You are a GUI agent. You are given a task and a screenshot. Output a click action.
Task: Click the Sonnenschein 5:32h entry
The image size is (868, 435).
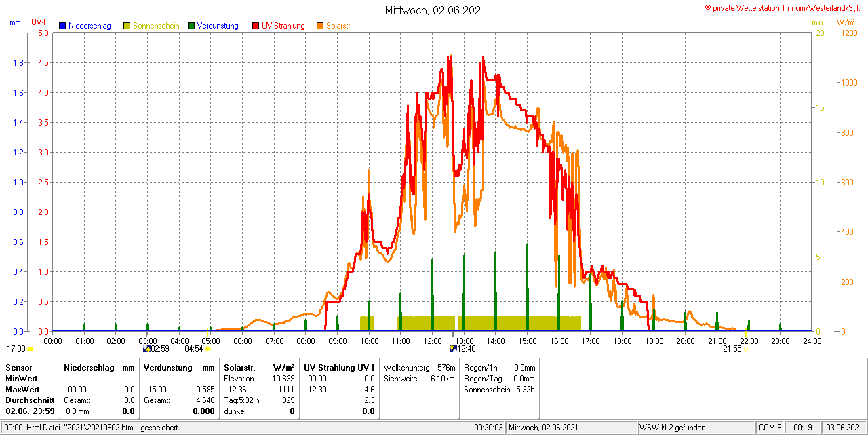point(500,390)
